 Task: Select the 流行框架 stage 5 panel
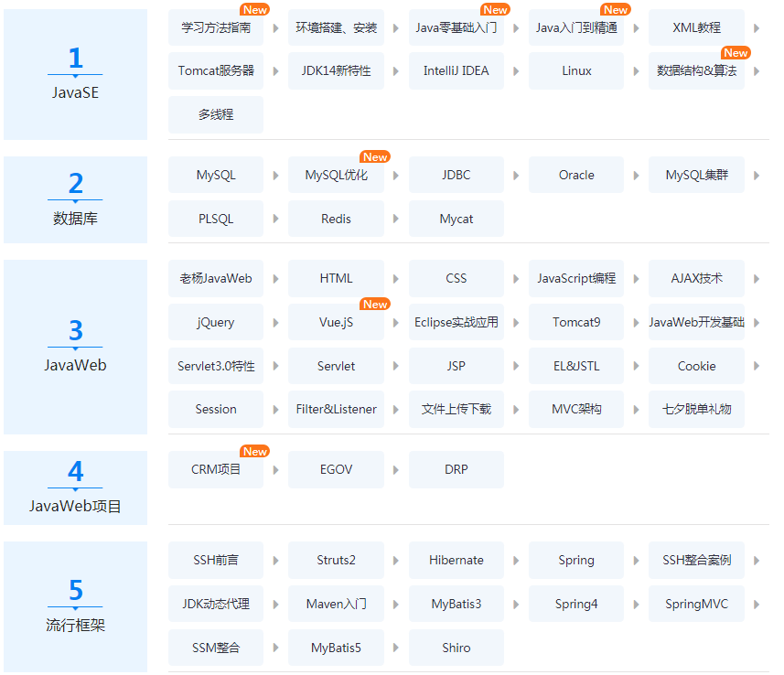[x=75, y=606]
